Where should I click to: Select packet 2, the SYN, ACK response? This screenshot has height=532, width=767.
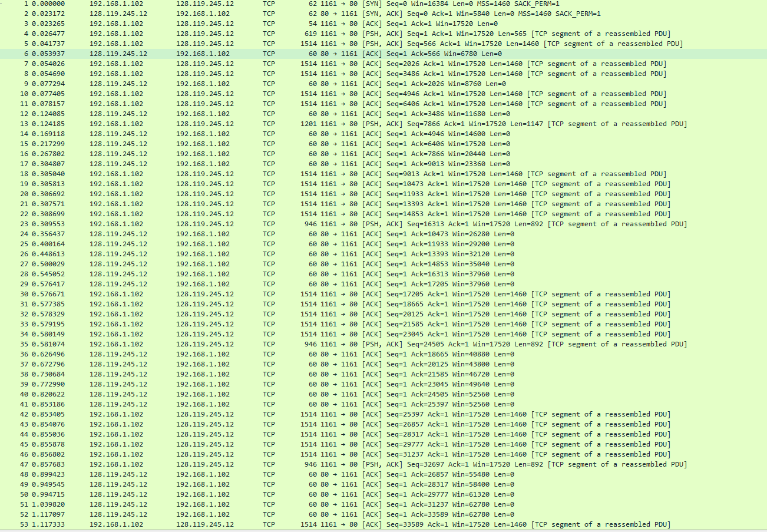(236, 14)
